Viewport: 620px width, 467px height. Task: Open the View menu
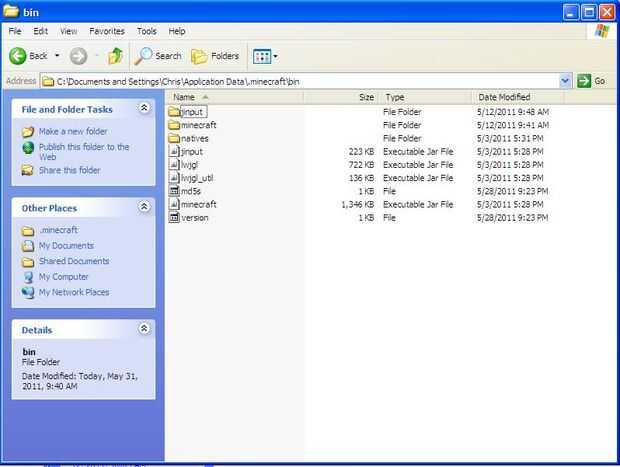tap(68, 31)
